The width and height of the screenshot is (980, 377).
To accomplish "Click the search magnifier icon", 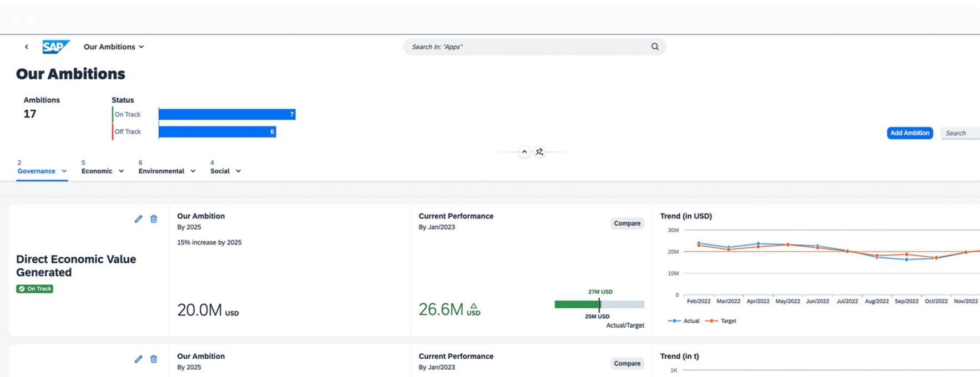I will point(655,47).
